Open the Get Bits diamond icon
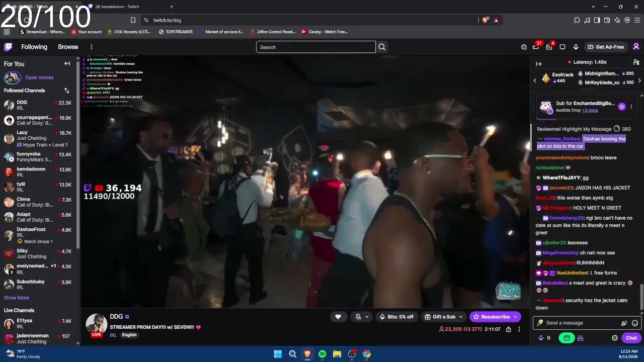Screen dimensions: 644x362 click(x=576, y=47)
